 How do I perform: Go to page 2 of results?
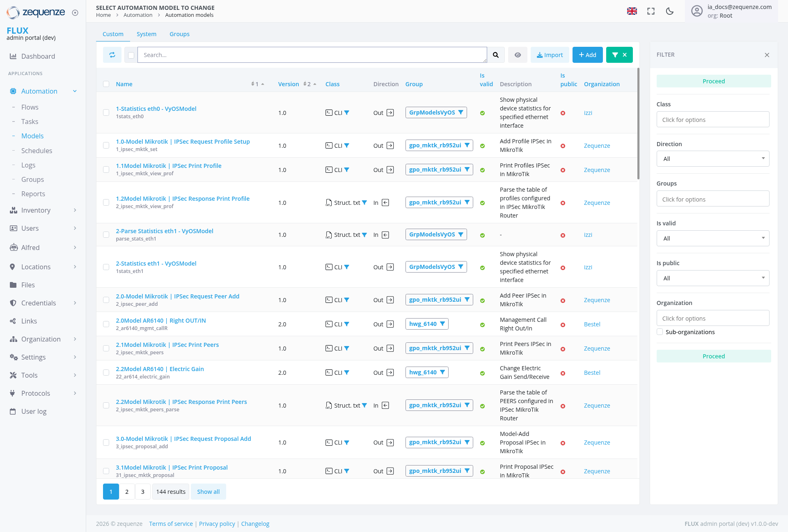coord(126,491)
